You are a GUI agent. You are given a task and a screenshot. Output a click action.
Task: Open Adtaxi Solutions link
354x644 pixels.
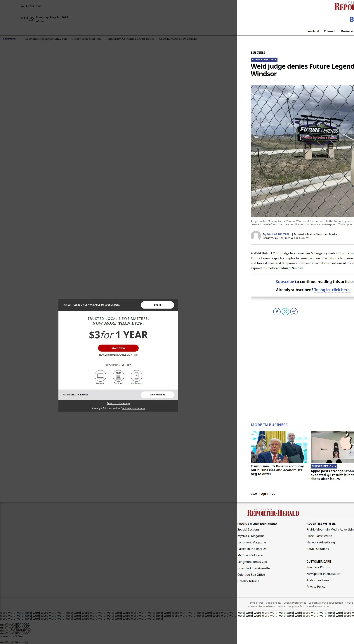click(x=318, y=549)
